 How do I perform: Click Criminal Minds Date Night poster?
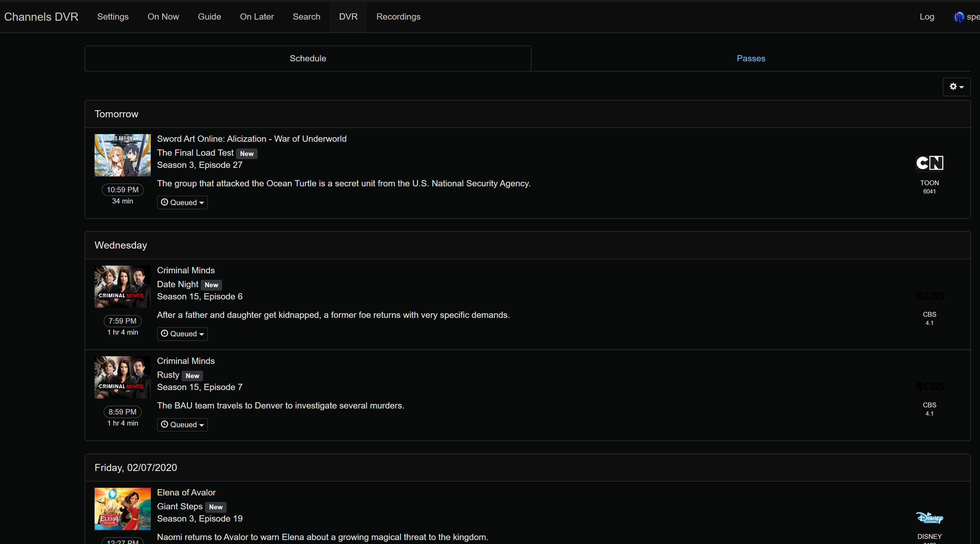pyautogui.click(x=122, y=287)
